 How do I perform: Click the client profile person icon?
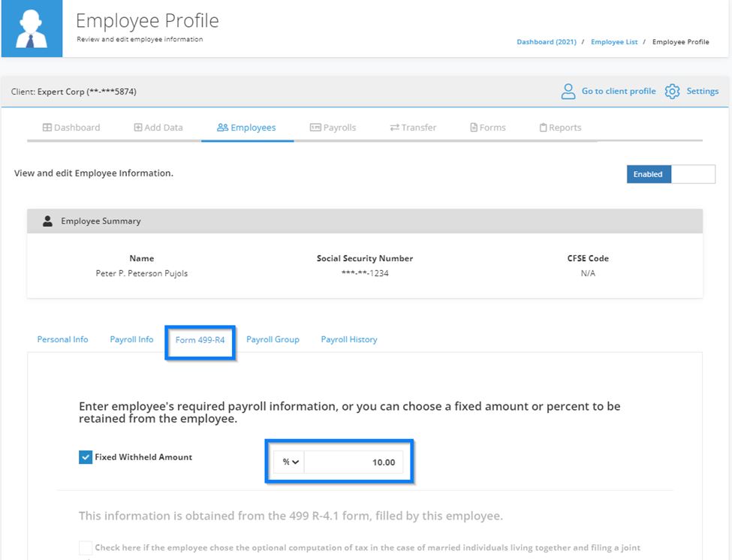(x=568, y=92)
